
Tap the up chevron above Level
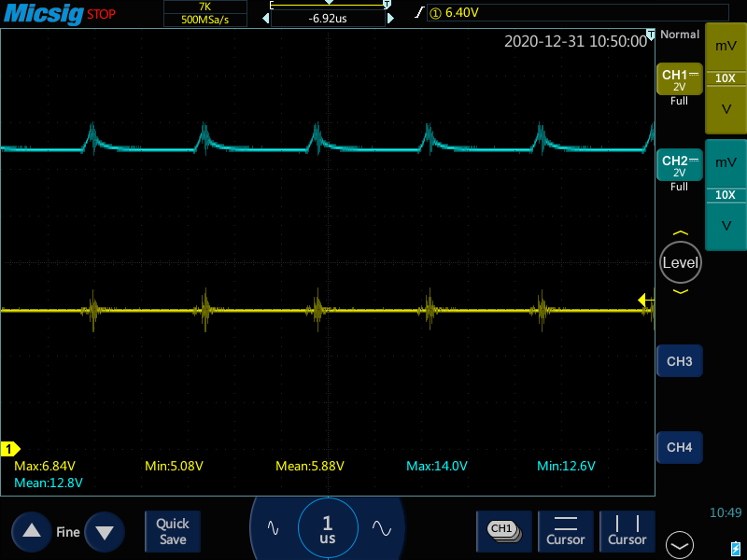pos(681,233)
